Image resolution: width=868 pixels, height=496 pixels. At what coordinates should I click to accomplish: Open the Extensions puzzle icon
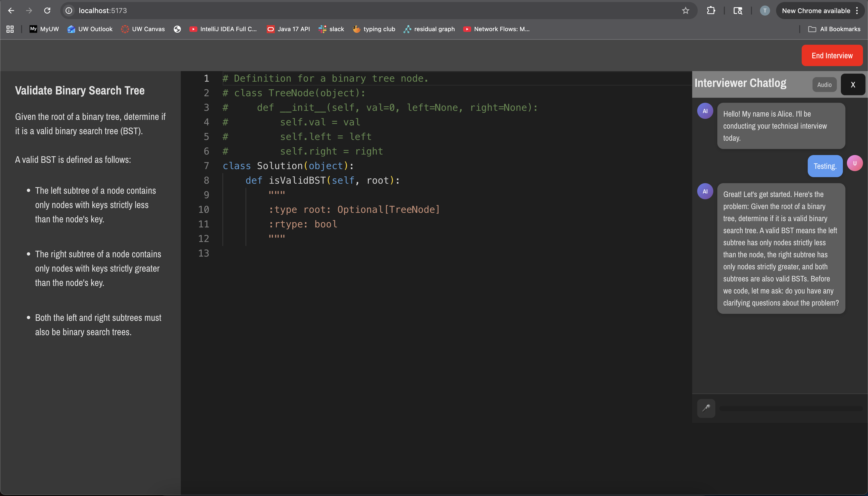[711, 11]
